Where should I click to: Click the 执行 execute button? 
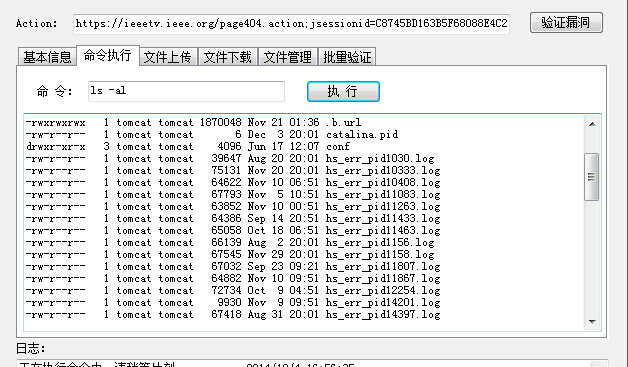pyautogui.click(x=343, y=91)
